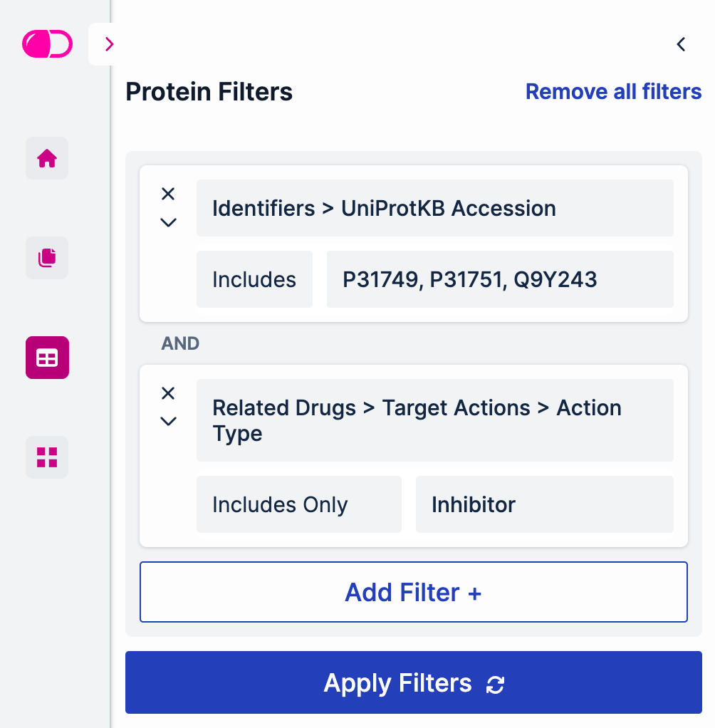Click the Apply Filters button

click(x=413, y=682)
